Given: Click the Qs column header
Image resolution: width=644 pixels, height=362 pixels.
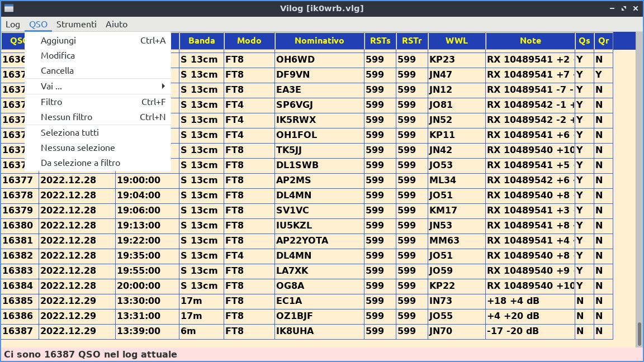Looking at the screenshot, I should coord(584,41).
